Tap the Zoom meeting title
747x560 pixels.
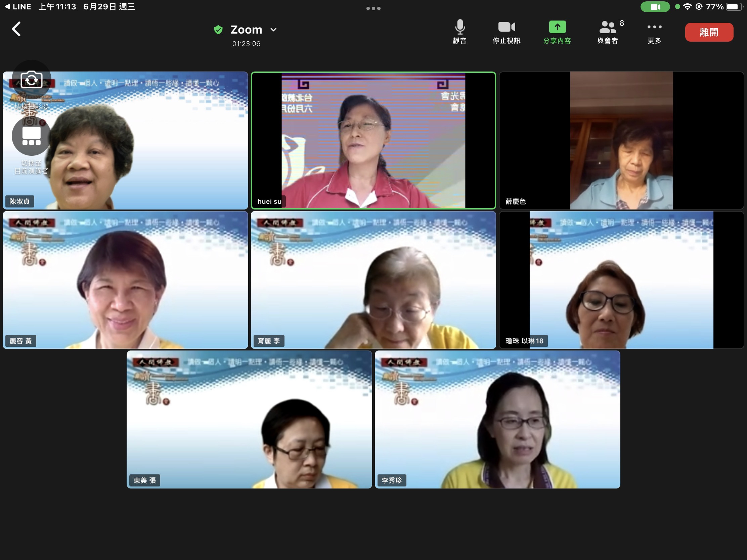click(x=246, y=30)
